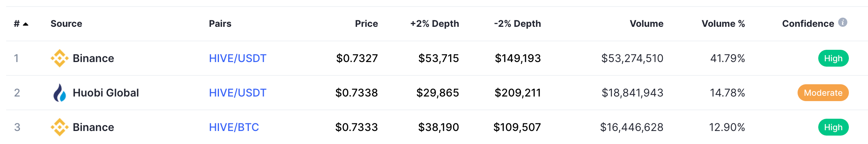Open the HIVE/BTC pair link
This screenshot has height=144, width=868.
pyautogui.click(x=234, y=127)
